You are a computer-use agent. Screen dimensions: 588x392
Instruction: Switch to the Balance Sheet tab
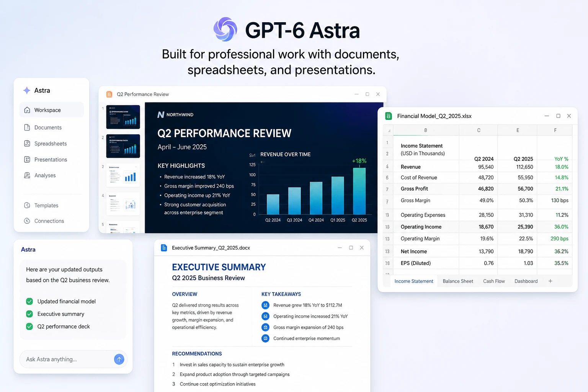click(458, 281)
